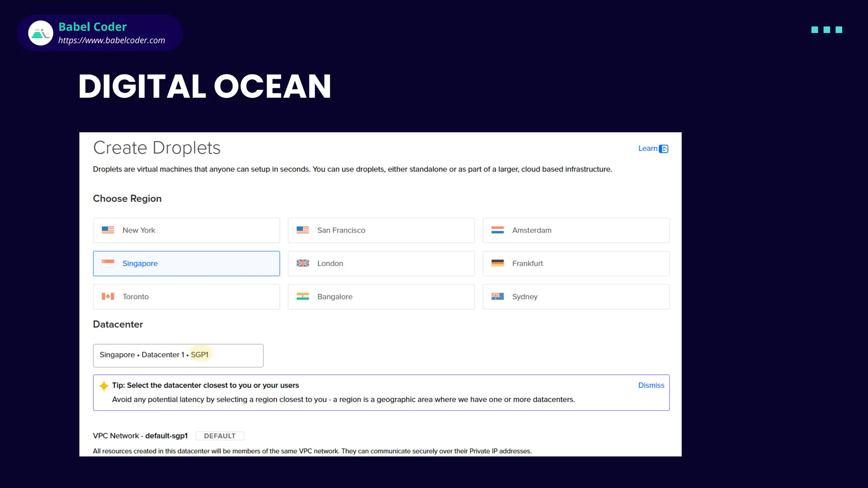Click the Australian flag beside Sydney
The image size is (868, 488).
[498, 297]
